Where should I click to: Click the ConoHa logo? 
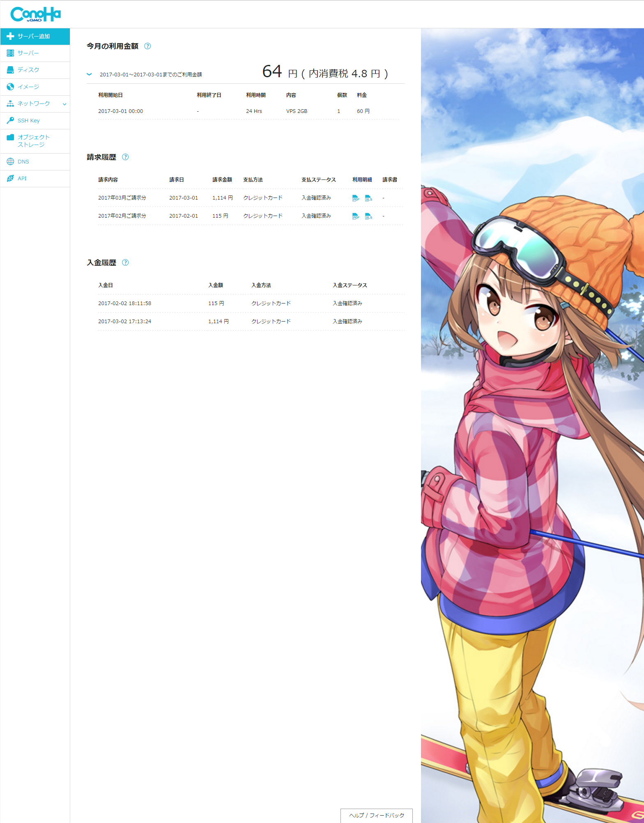tap(35, 14)
